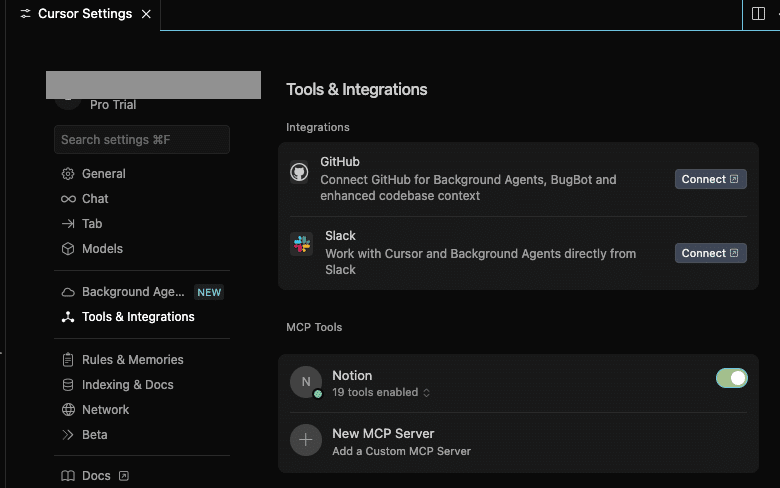Disable the Notion MCP server toggle

pos(732,378)
